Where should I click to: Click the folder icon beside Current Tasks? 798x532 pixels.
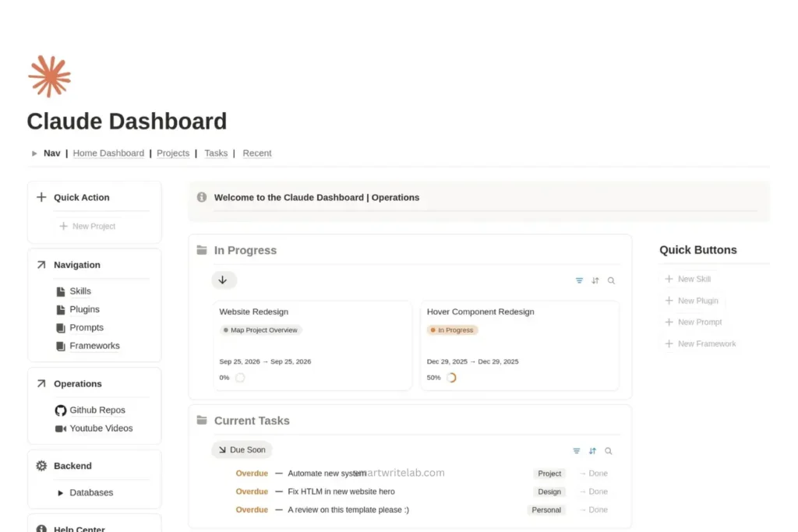point(202,420)
